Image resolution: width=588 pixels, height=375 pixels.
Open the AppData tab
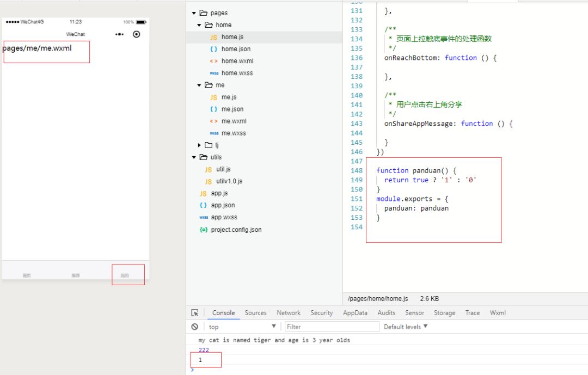(355, 313)
